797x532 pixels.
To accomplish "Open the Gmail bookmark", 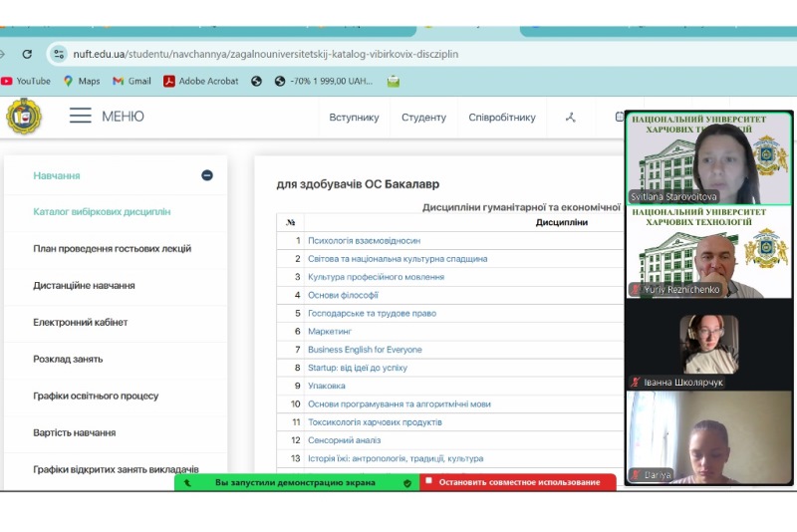I will click(132, 81).
